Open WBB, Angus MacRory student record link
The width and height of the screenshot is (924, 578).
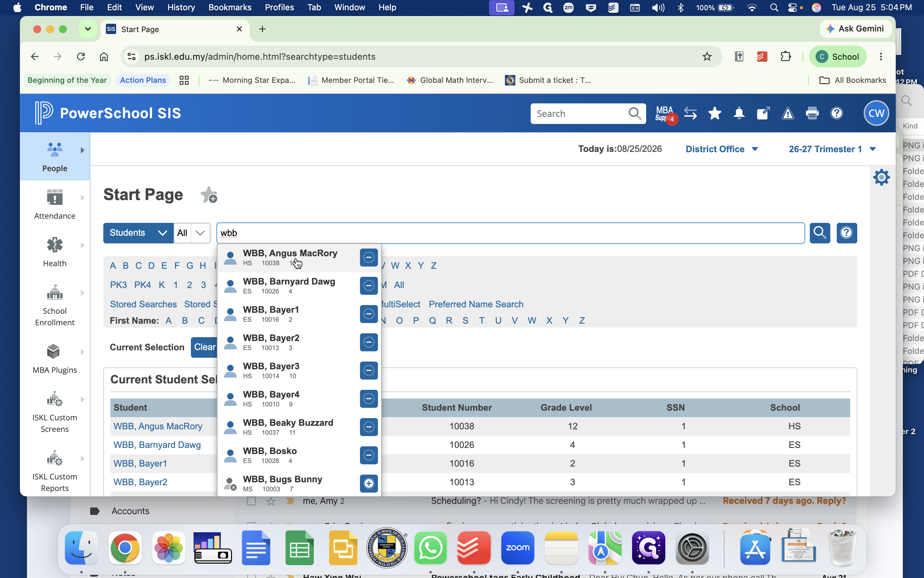(x=158, y=426)
